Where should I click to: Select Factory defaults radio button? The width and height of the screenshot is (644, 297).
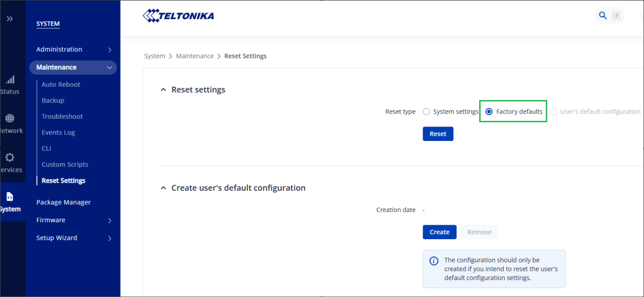489,112
